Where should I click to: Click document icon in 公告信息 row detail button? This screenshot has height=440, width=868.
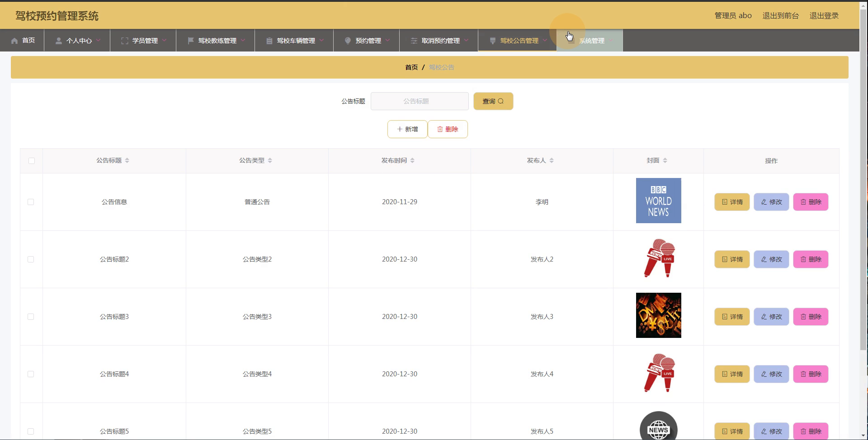(x=725, y=202)
